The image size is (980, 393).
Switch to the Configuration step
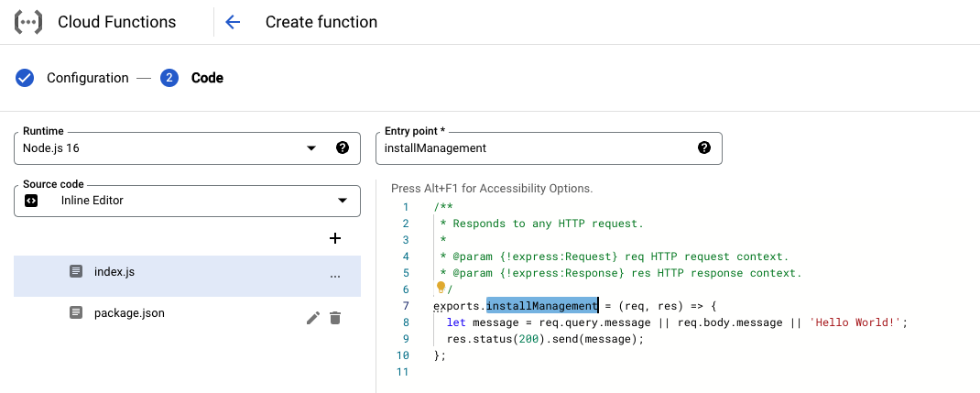88,78
